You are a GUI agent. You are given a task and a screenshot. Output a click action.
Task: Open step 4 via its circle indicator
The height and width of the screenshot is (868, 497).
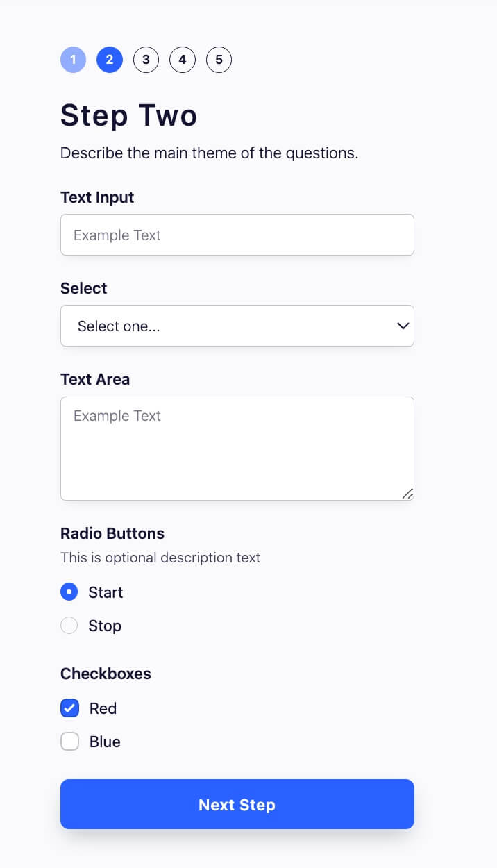point(182,60)
